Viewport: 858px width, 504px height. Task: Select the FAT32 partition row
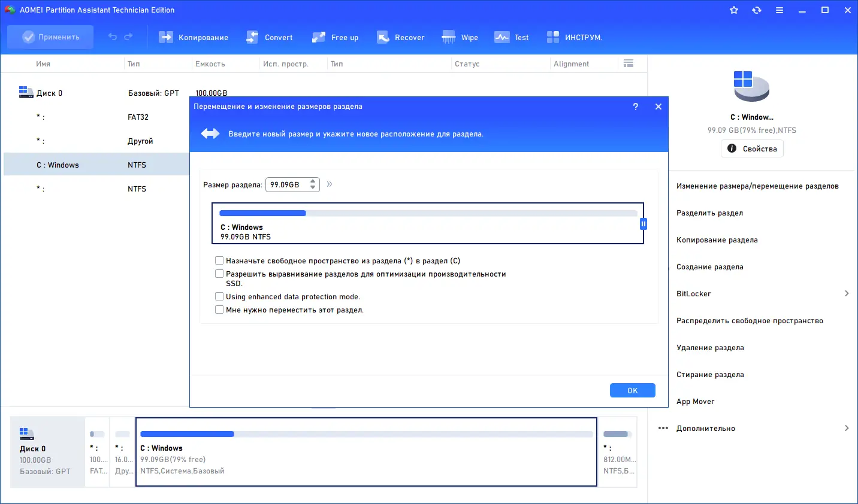pyautogui.click(x=96, y=117)
